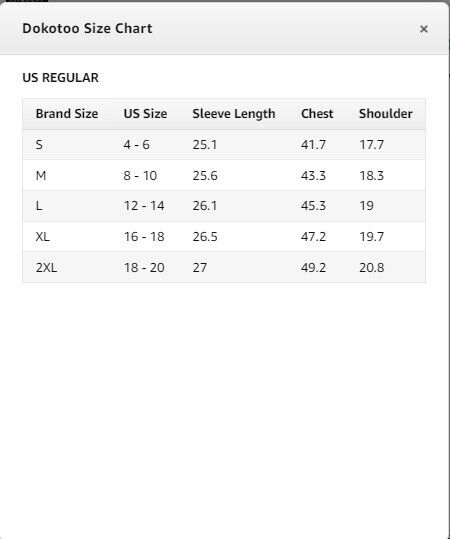Viewport: 450px width, 539px height.
Task: Click shoulder value 20.8
Action: (372, 267)
